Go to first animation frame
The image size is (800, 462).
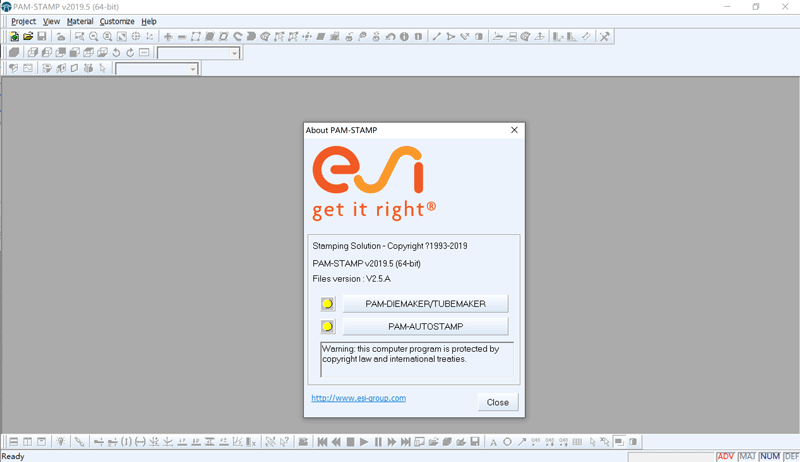(322, 442)
